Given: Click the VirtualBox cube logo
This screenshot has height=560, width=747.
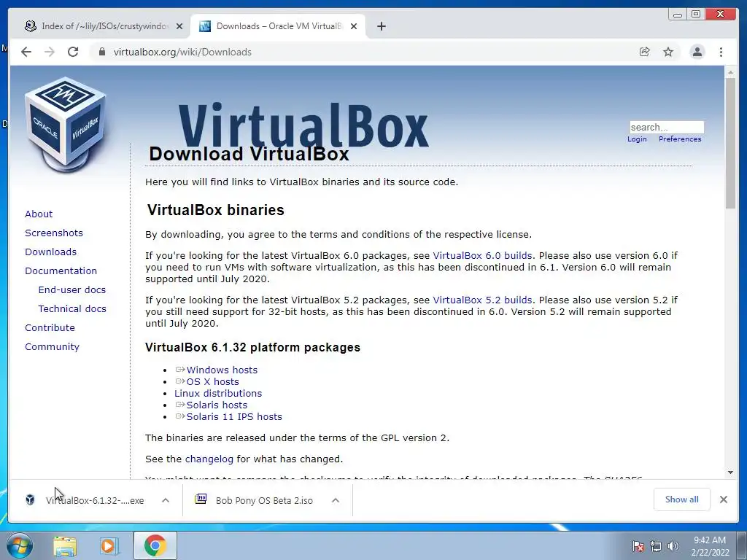Looking at the screenshot, I should coord(66,125).
